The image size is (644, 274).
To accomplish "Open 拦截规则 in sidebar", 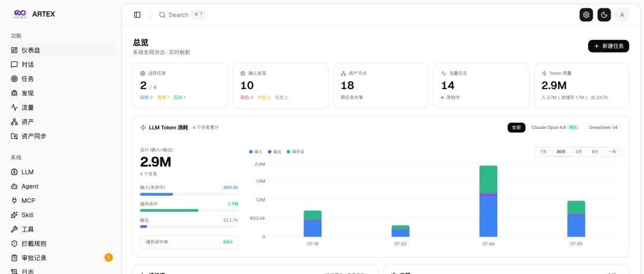I will [62, 244].
